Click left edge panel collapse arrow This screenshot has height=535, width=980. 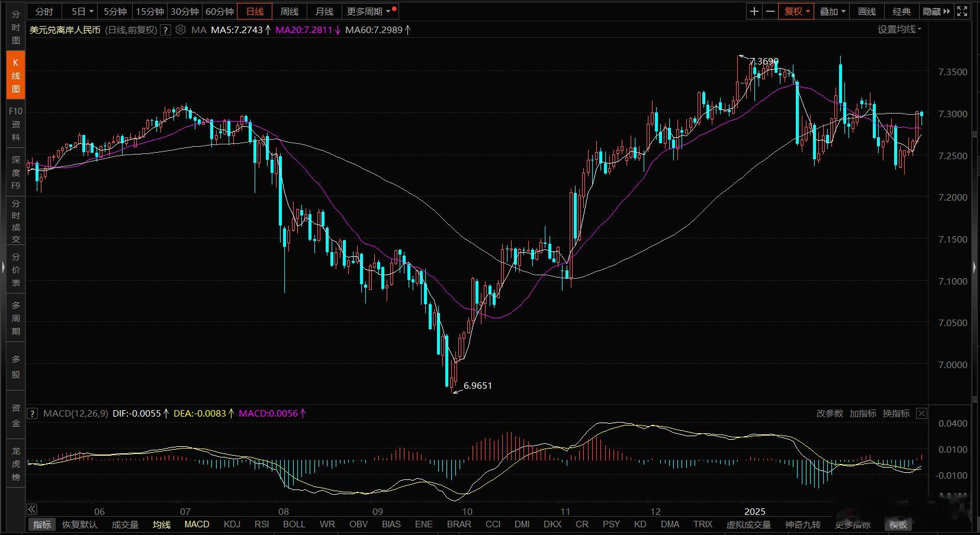pos(3,267)
